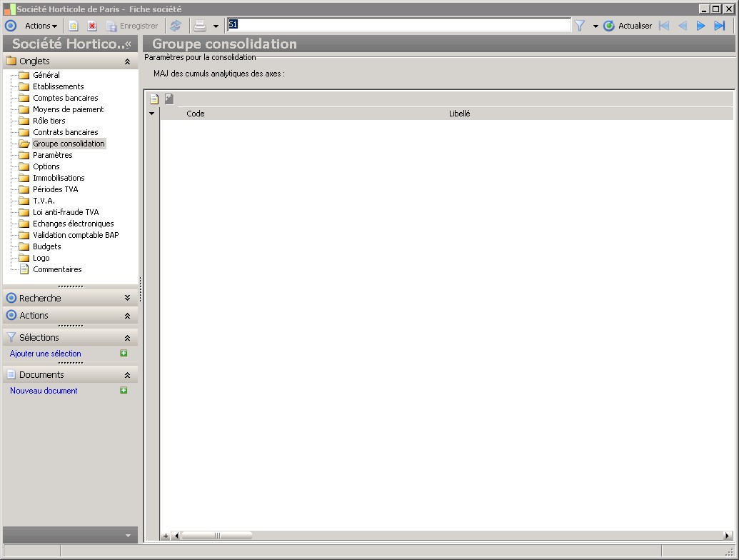This screenshot has width=739, height=560.
Task: Click the horizontal scrollbar right arrow
Action: coord(727,536)
